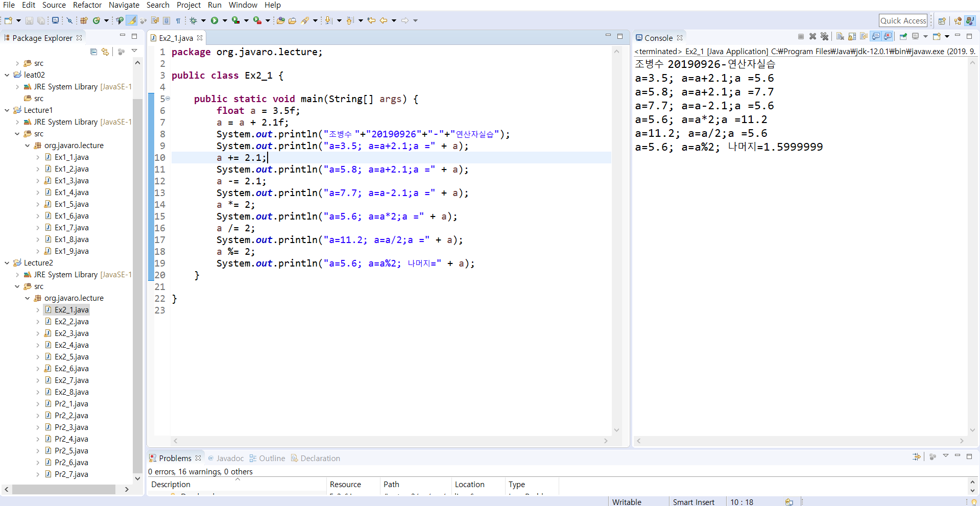This screenshot has height=506, width=980.
Task: Click the Open Perspective icon
Action: pyautogui.click(x=942, y=21)
